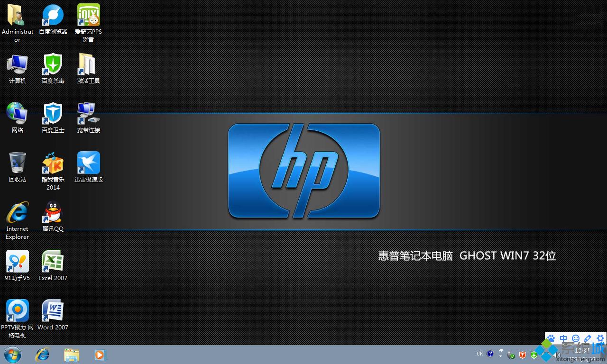The width and height of the screenshot is (607, 364).
Task: Launch the 爱奇艺PPS影音 shortcut
Action: pyautogui.click(x=89, y=16)
